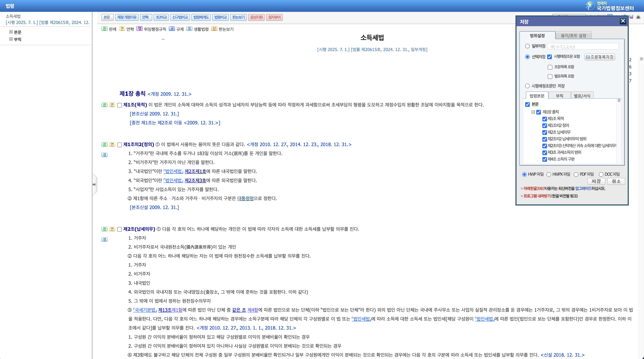Expand the 부칙 node in left sidebar

tap(11, 39)
